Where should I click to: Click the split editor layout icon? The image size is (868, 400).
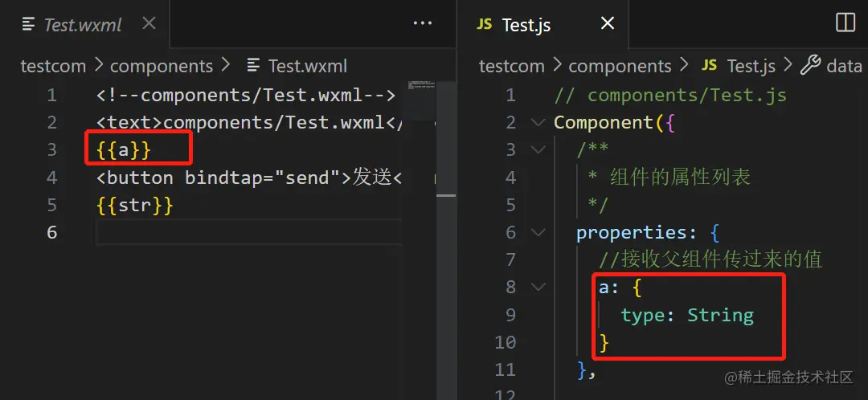coord(845,23)
